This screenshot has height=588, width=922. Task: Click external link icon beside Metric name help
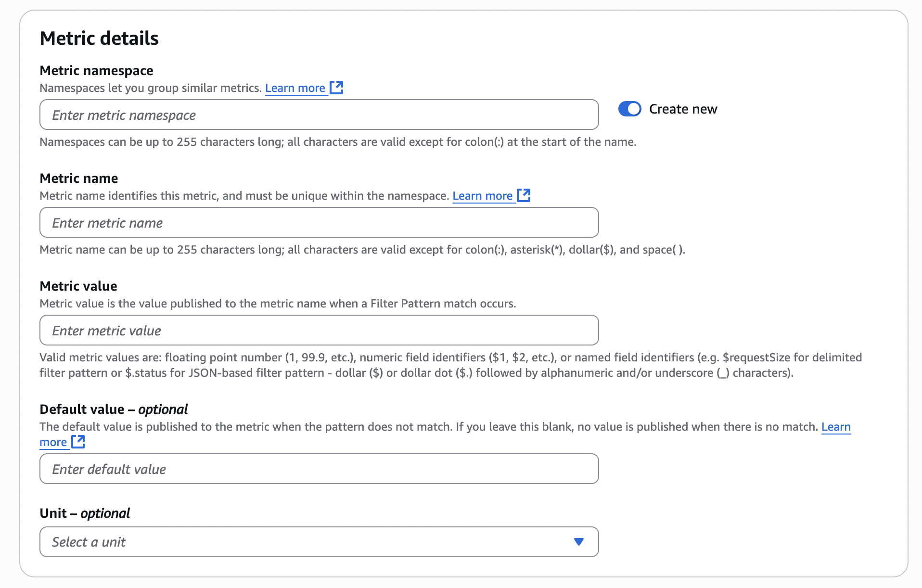click(x=524, y=195)
